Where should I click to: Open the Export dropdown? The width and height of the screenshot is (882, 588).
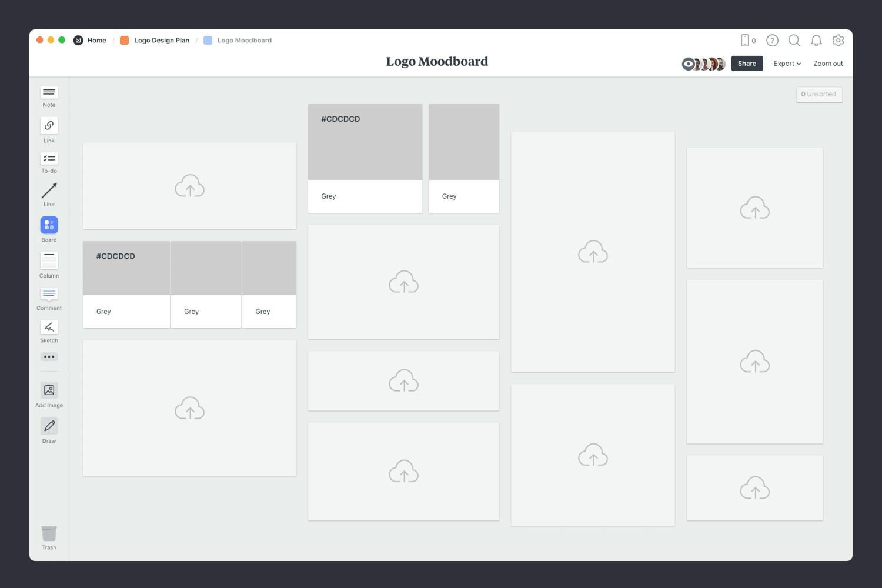(787, 63)
